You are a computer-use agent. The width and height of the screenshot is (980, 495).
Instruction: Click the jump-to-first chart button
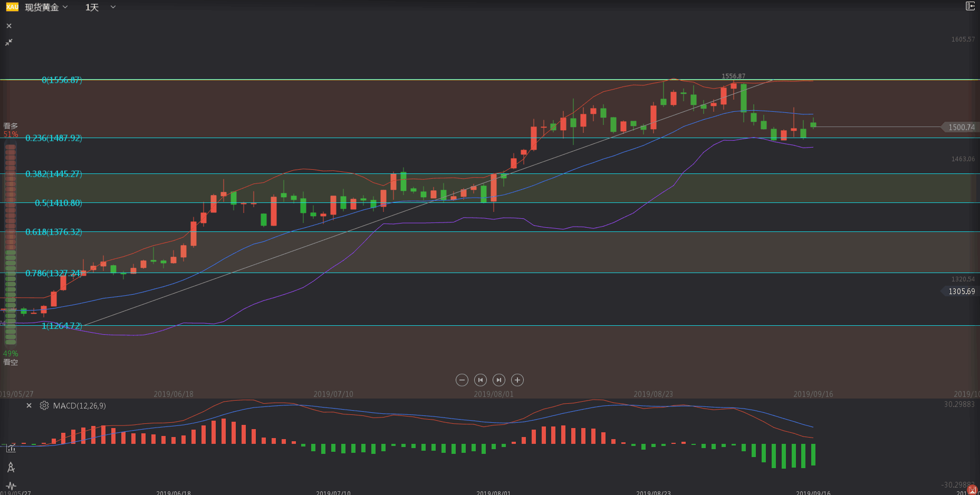tap(481, 380)
